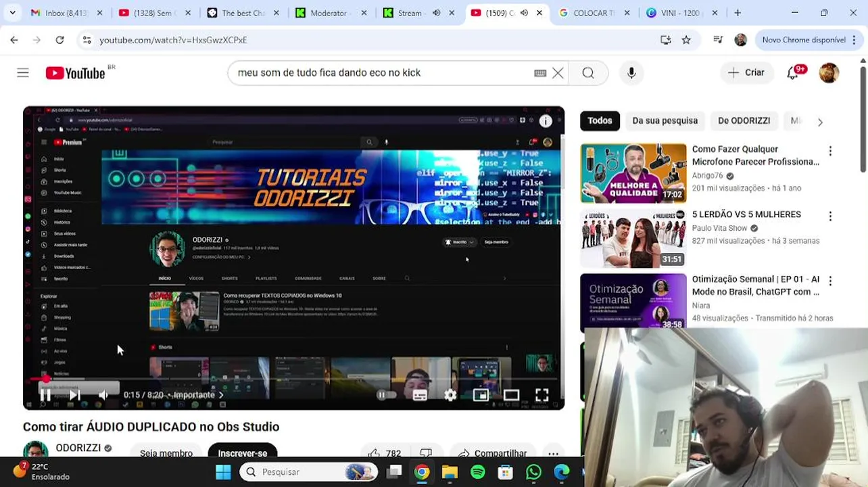The height and width of the screenshot is (487, 868).
Task: Switch to the 'The best Cha' browser tab
Action: pos(243,13)
